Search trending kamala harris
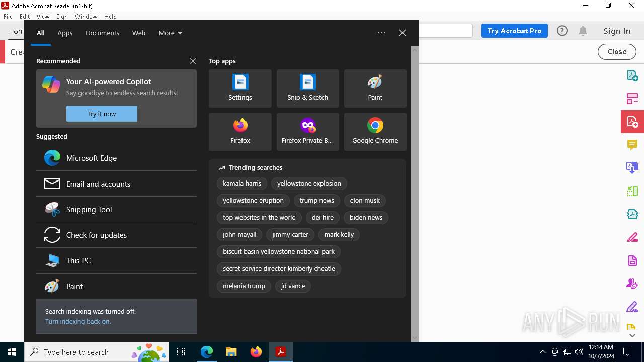The image size is (644, 362). click(242, 184)
